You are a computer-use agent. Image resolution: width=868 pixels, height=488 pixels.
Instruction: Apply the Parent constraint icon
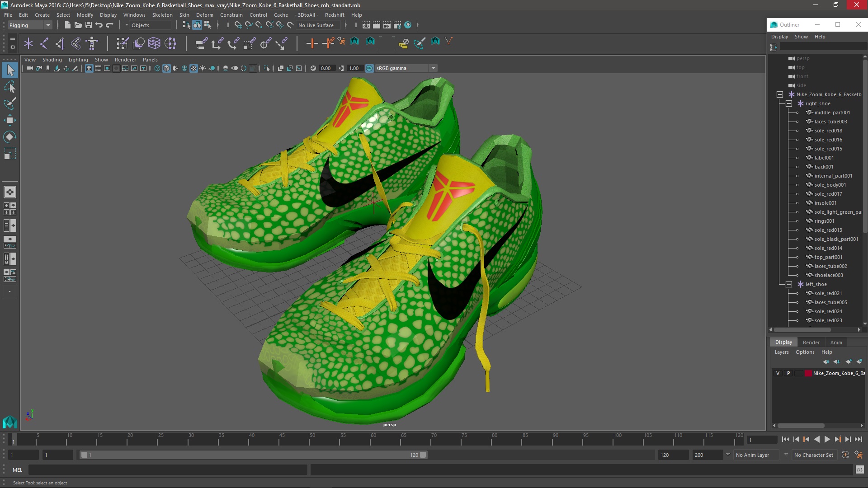[x=202, y=43]
